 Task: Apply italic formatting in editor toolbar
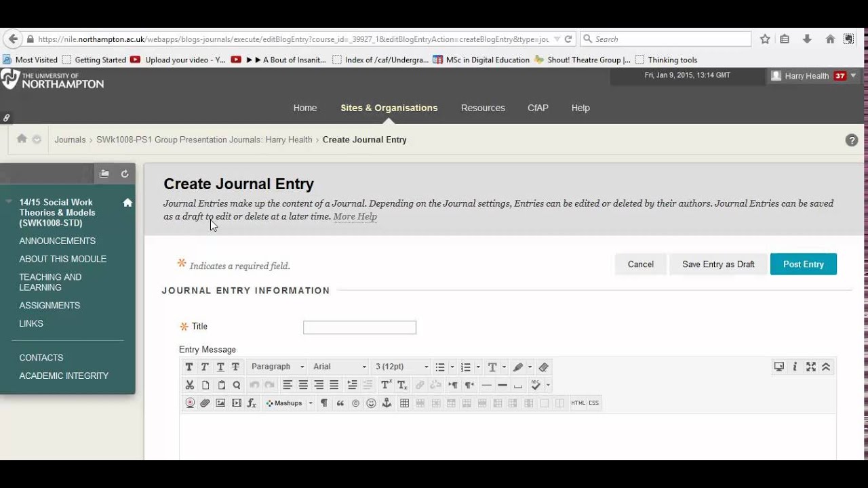click(205, 367)
